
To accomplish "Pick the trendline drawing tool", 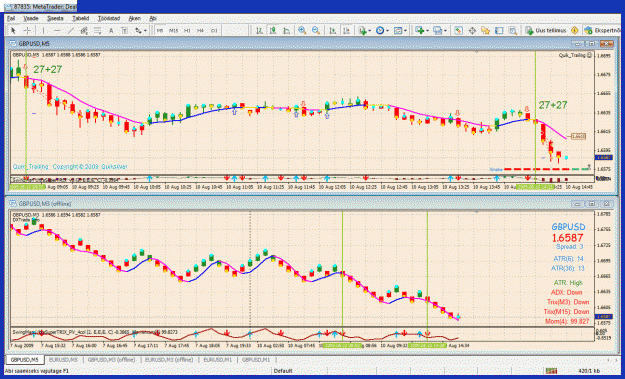I will (x=71, y=31).
